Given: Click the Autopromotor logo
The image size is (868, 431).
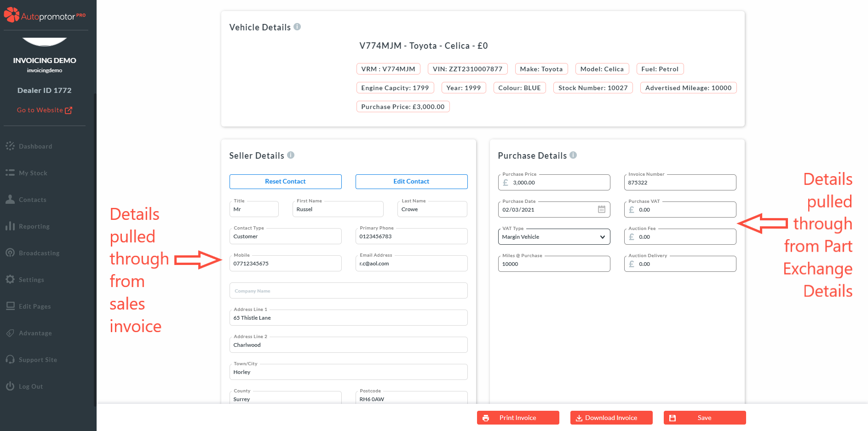Looking at the screenshot, I should (45, 16).
